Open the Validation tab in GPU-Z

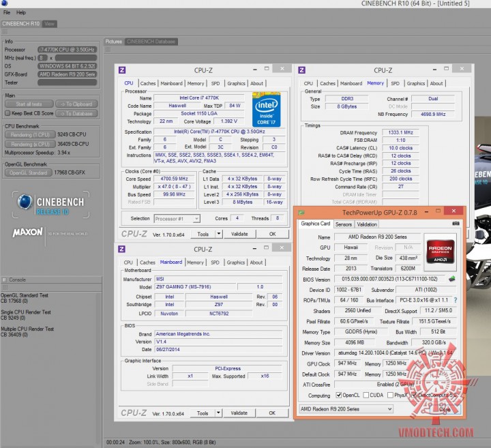(367, 224)
